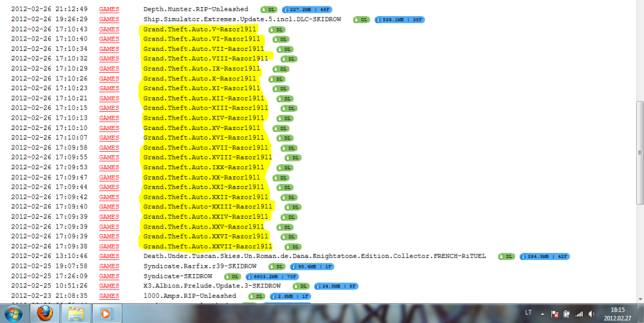Open Windows Explorer from the taskbar
The image size is (644, 323).
pos(75,313)
